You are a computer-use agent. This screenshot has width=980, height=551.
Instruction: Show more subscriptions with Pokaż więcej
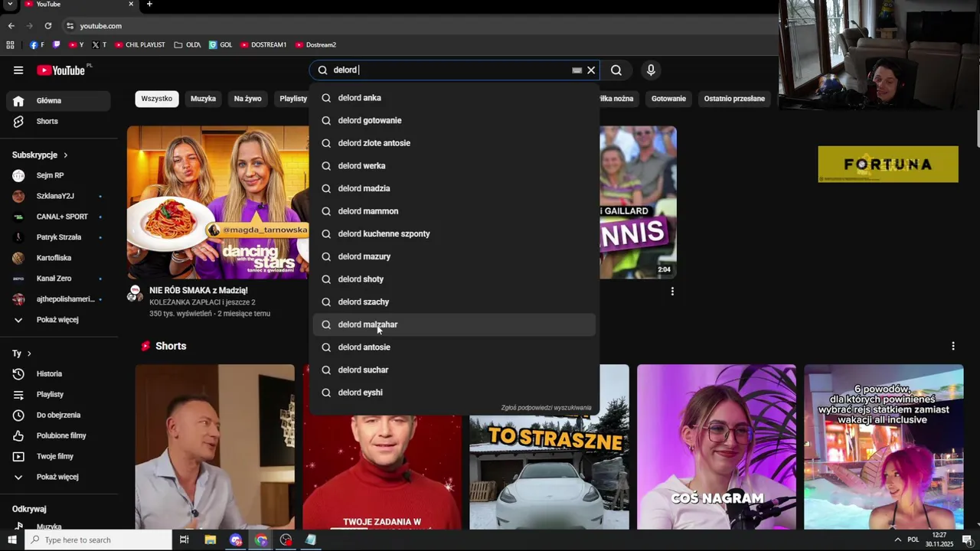tap(58, 320)
